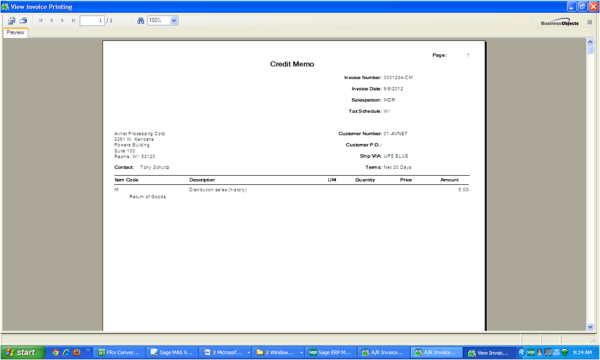Switch to Sage ERP M... taskbar button

click(x=331, y=352)
